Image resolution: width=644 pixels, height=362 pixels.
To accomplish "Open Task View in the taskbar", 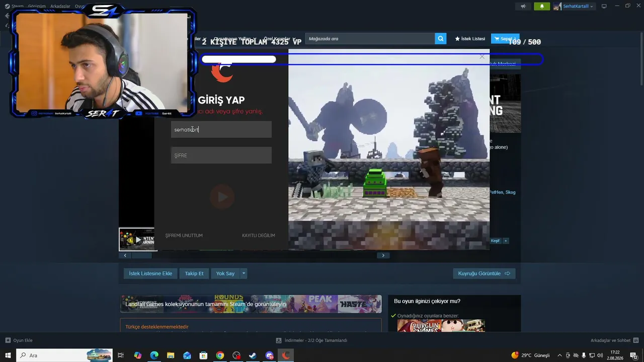I will [x=121, y=355].
